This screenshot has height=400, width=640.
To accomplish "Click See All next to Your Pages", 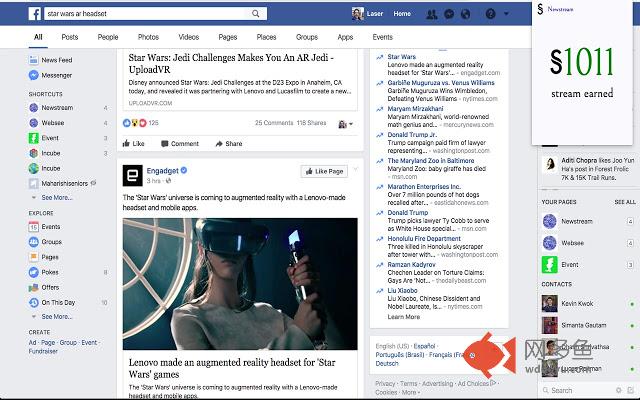I will (624, 202).
